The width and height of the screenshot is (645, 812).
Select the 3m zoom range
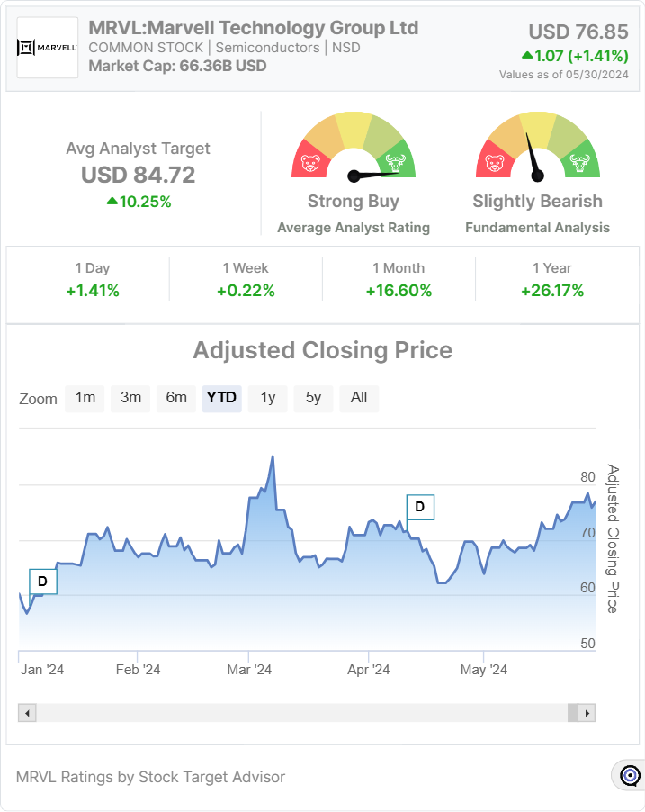coord(130,398)
